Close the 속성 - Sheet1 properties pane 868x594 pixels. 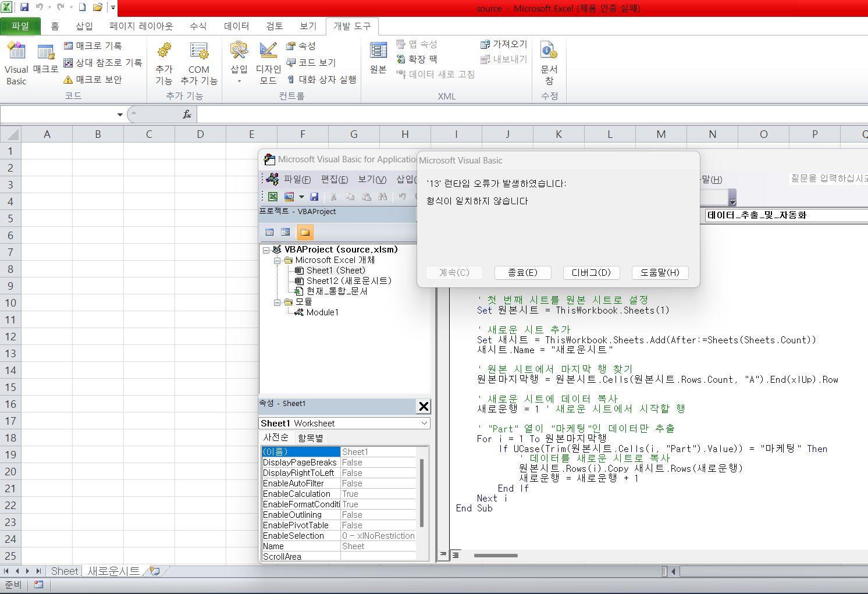point(424,407)
